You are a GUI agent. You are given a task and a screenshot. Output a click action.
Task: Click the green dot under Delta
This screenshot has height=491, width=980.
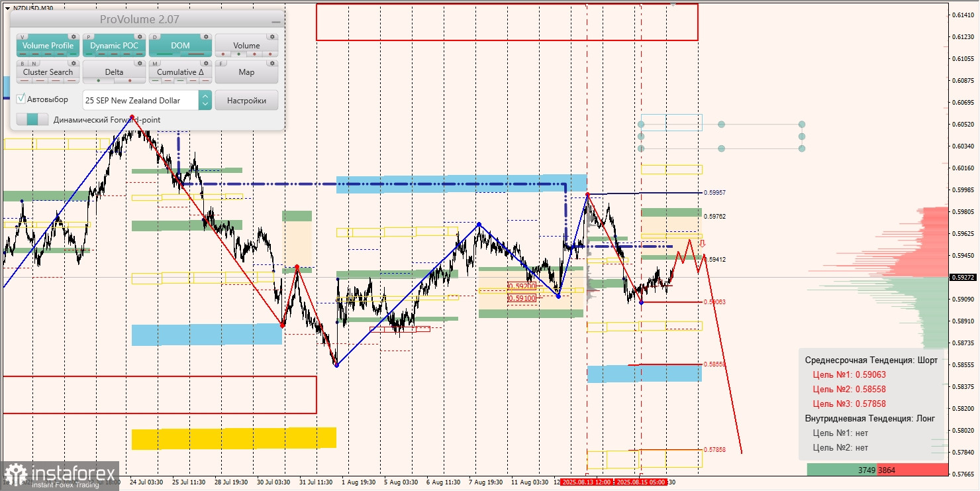click(99, 80)
